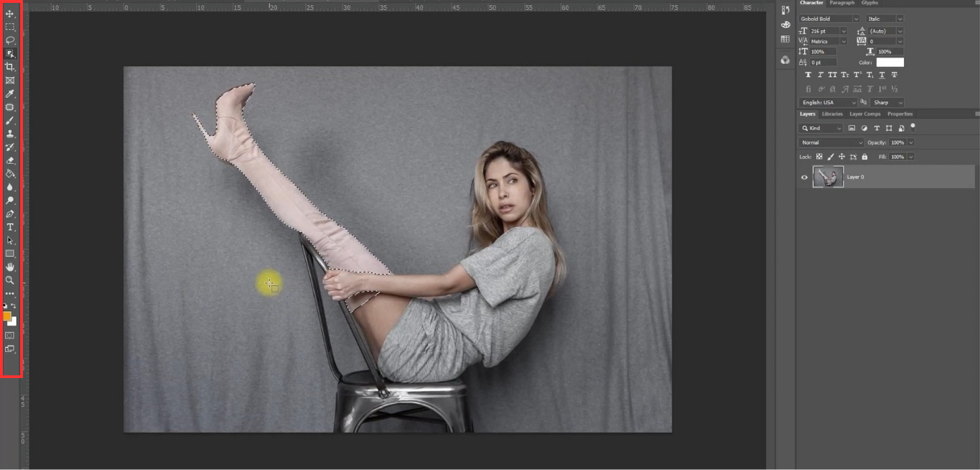This screenshot has height=470, width=980.
Task: Open the Metrics kerning dropdown
Action: (844, 42)
